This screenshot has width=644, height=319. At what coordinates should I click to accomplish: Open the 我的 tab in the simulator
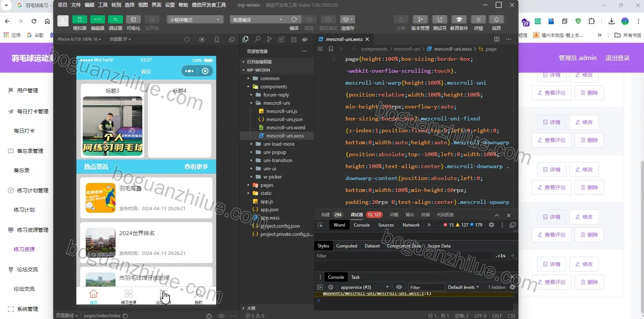click(x=199, y=296)
